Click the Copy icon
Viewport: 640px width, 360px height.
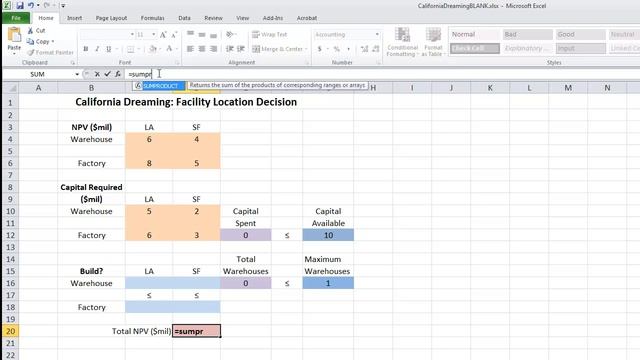tap(31, 41)
